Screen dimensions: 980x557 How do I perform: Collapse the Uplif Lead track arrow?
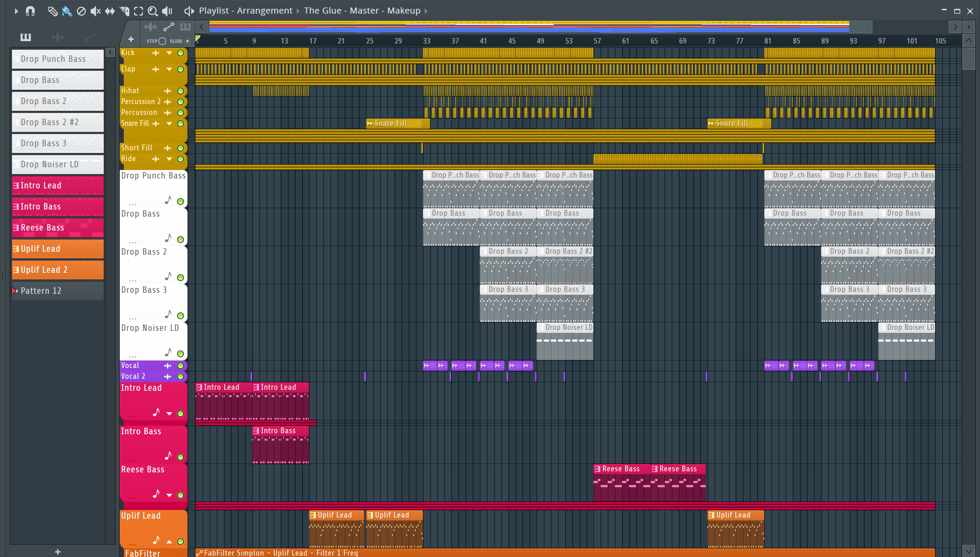pos(169,541)
